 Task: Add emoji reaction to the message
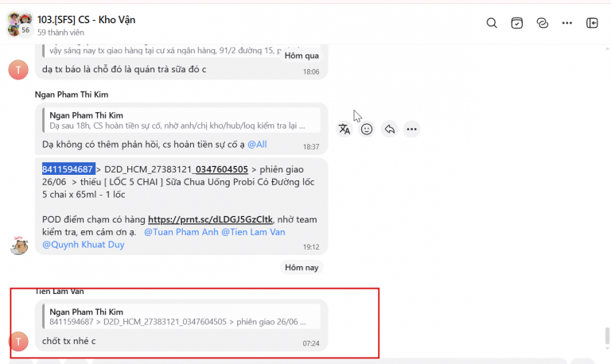(367, 130)
